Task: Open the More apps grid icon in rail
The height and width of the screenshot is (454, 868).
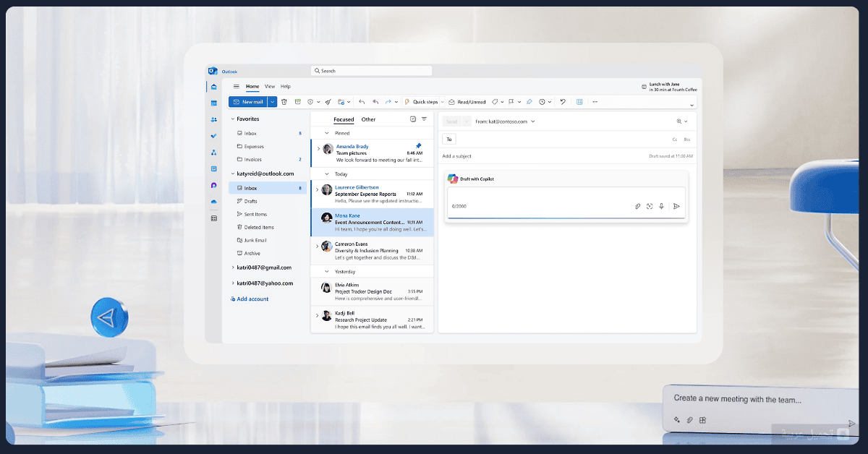Action: pyautogui.click(x=213, y=218)
